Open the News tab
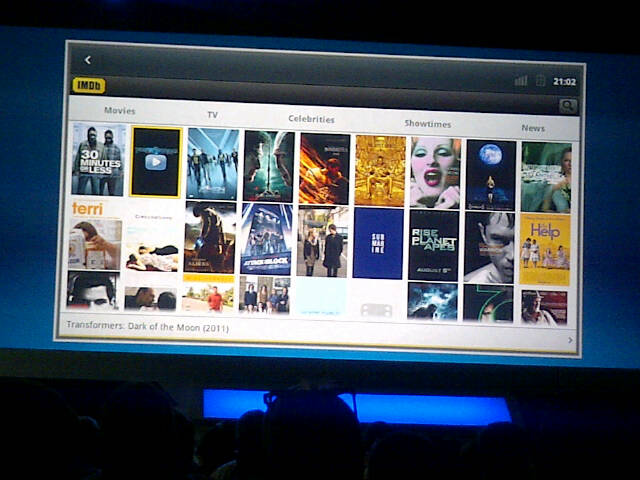Viewport: 640px width, 480px height. [533, 128]
